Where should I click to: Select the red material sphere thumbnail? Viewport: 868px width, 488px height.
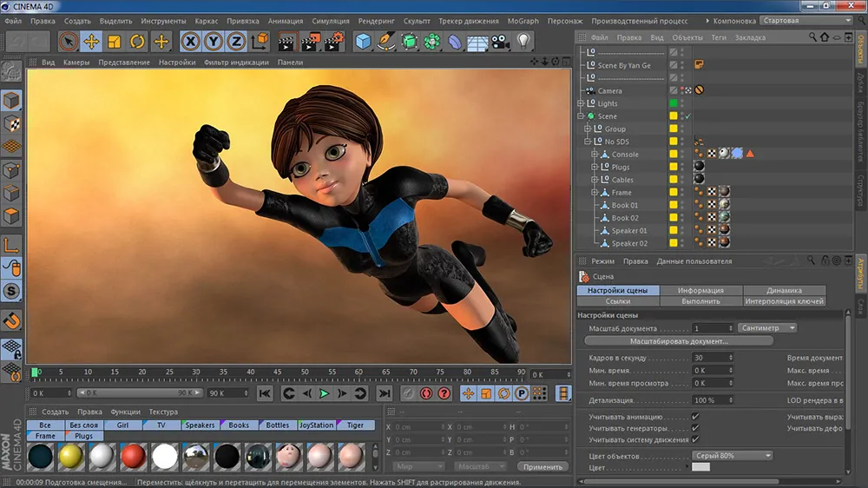[132, 455]
